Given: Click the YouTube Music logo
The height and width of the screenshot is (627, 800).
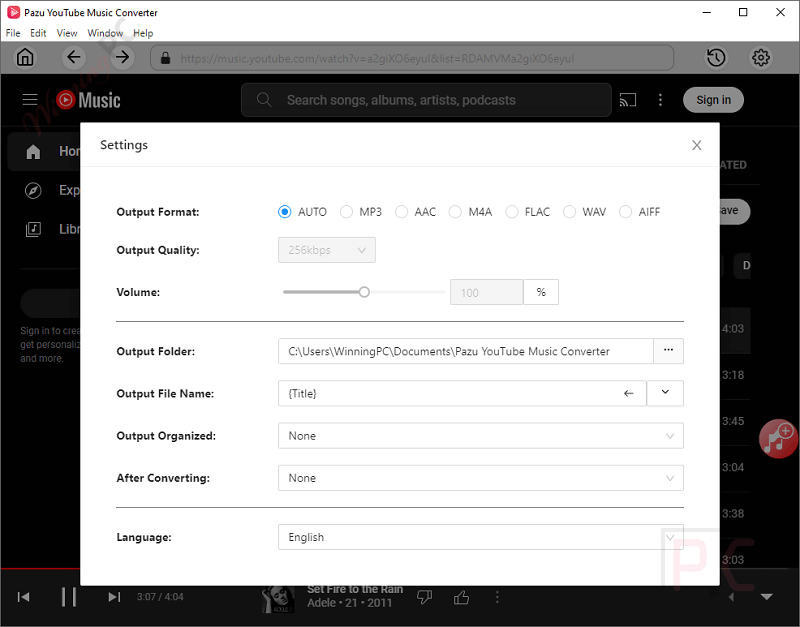Looking at the screenshot, I should coord(88,100).
